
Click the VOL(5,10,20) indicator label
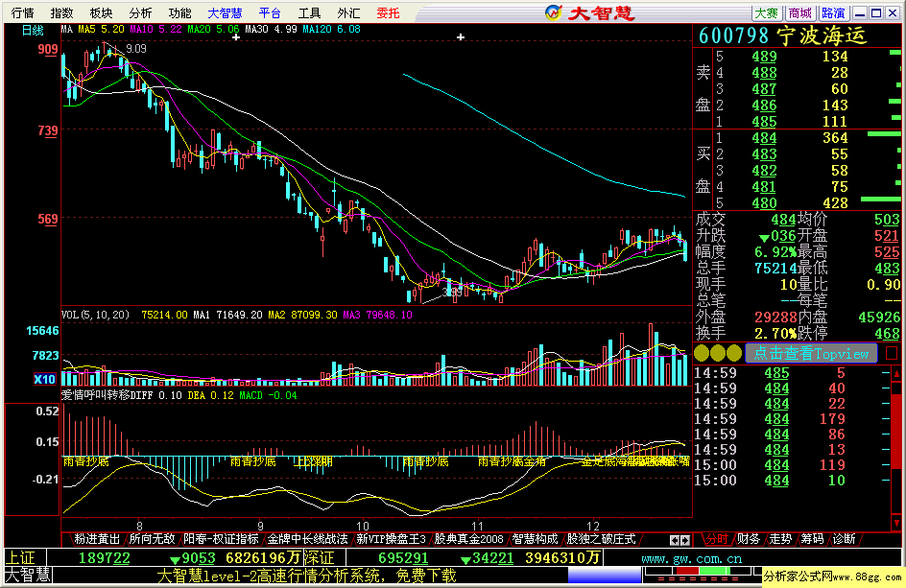point(95,315)
